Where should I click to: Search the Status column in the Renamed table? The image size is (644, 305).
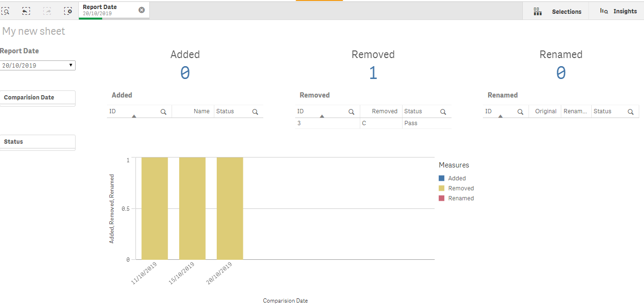(631, 112)
